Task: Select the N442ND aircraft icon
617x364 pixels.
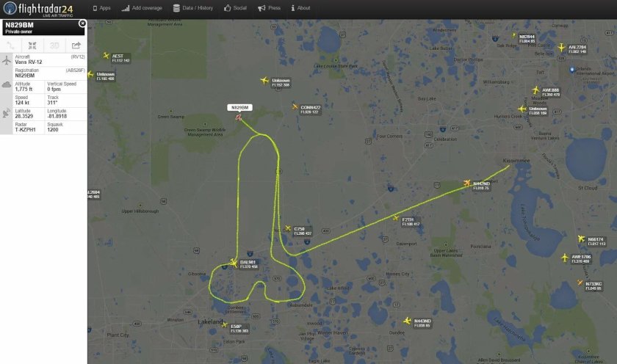Action: pos(467,183)
